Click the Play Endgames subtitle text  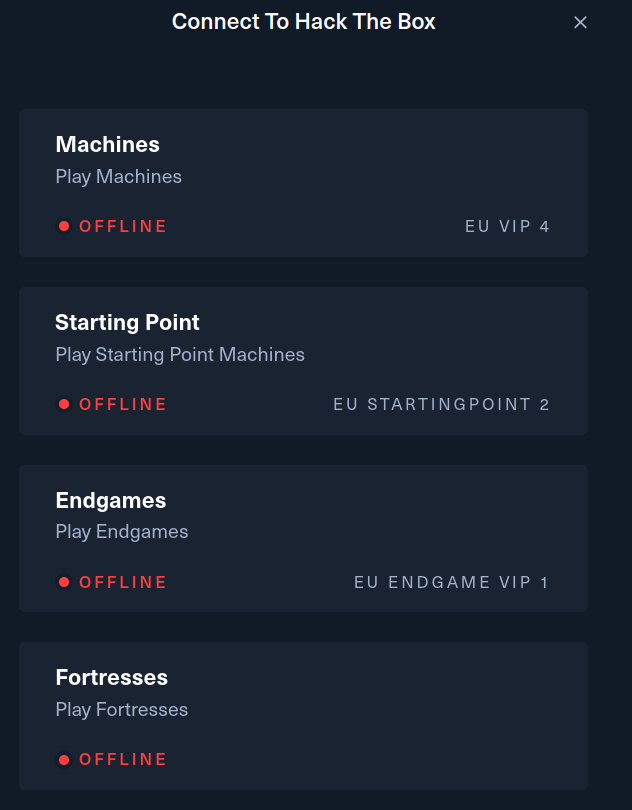[122, 532]
